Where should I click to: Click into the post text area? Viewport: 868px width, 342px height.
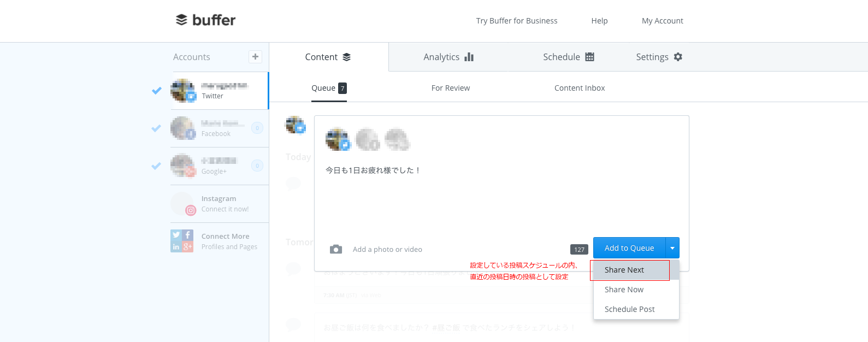pyautogui.click(x=501, y=197)
